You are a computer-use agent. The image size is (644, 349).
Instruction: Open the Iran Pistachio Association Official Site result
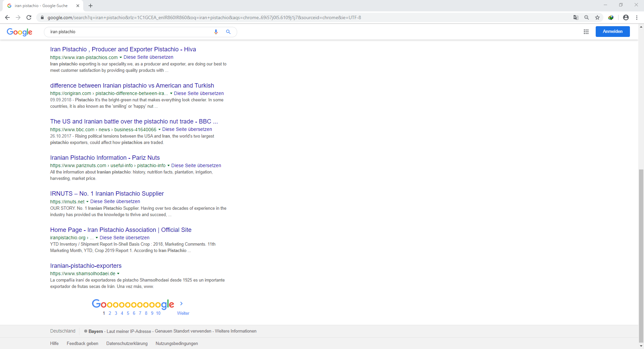[121, 230]
